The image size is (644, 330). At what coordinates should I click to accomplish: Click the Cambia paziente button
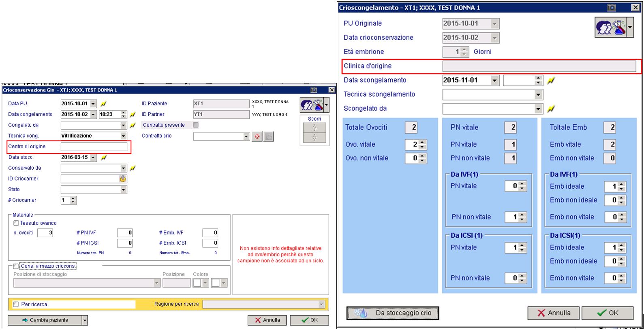(45, 320)
